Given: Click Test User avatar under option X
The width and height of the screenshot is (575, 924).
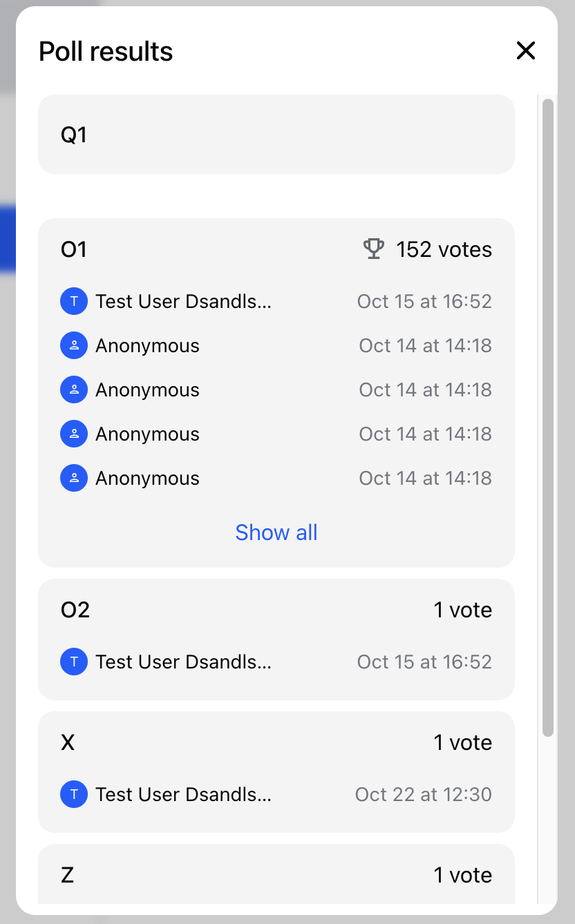Looking at the screenshot, I should click(x=74, y=795).
